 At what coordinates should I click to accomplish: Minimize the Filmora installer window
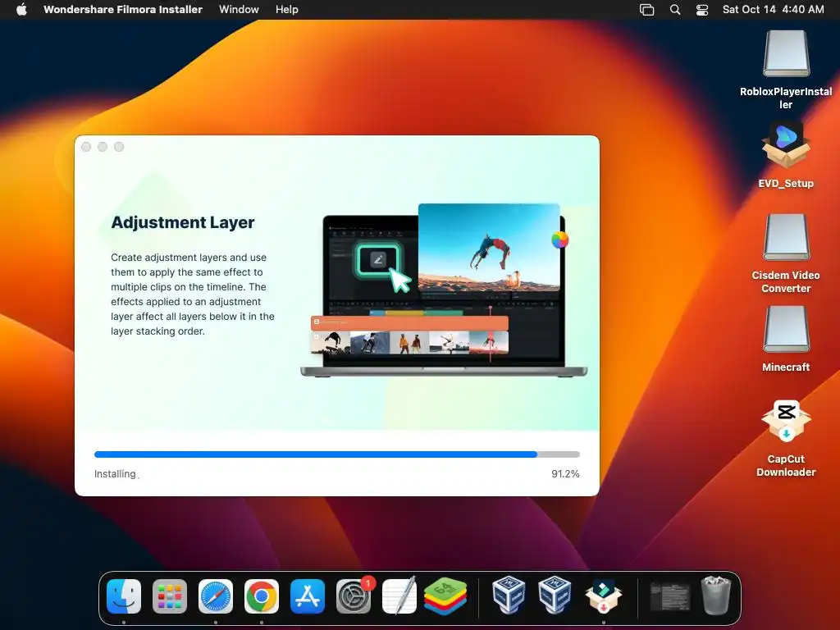(103, 147)
